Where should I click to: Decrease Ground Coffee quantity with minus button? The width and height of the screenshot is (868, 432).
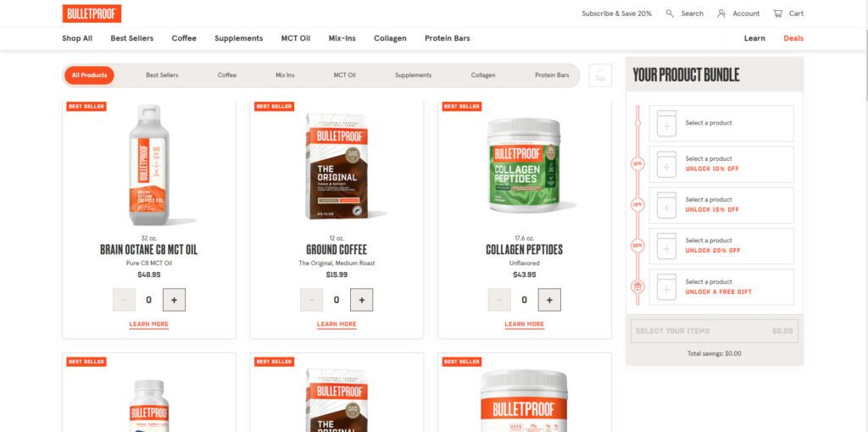[x=312, y=300]
